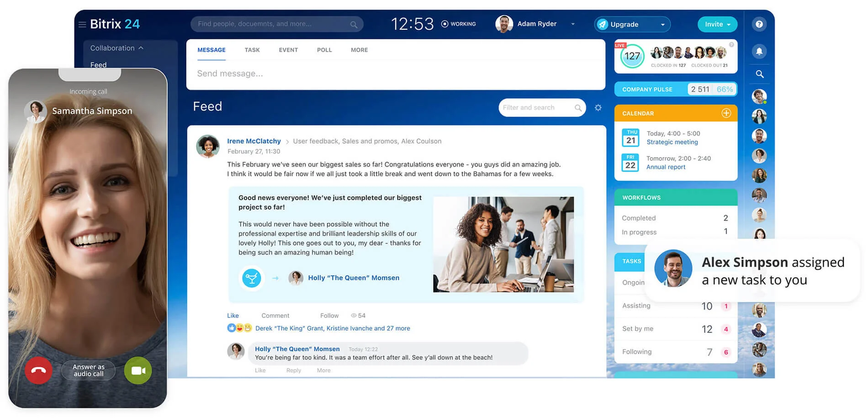868x418 pixels.
Task: Click the 12:53 clock display
Action: point(412,24)
